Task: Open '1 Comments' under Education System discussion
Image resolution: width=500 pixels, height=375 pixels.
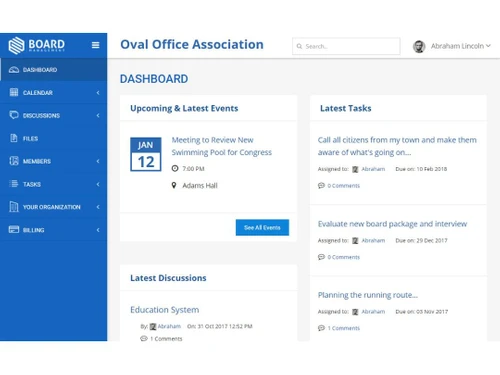Action: pyautogui.click(x=166, y=339)
